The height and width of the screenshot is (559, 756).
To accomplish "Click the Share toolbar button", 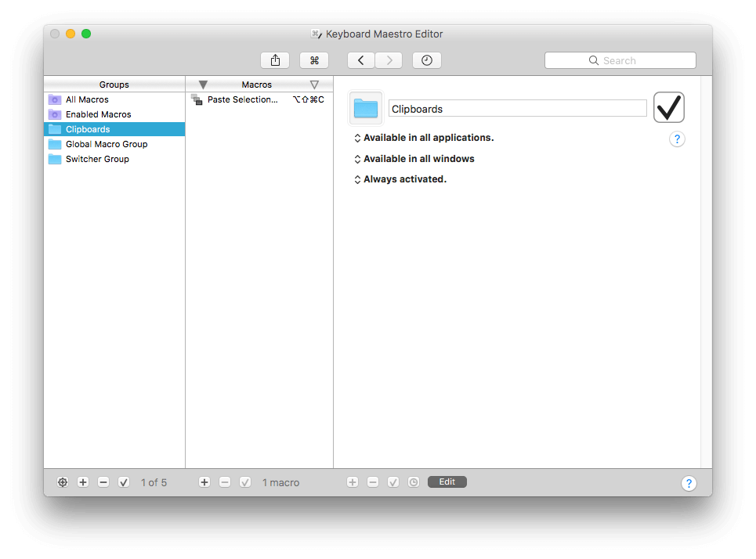I will pyautogui.click(x=275, y=60).
